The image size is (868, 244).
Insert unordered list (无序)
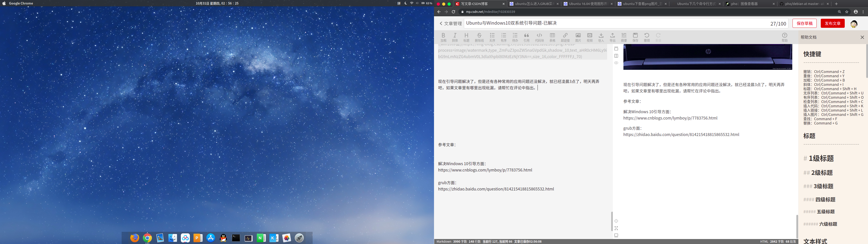(x=492, y=37)
